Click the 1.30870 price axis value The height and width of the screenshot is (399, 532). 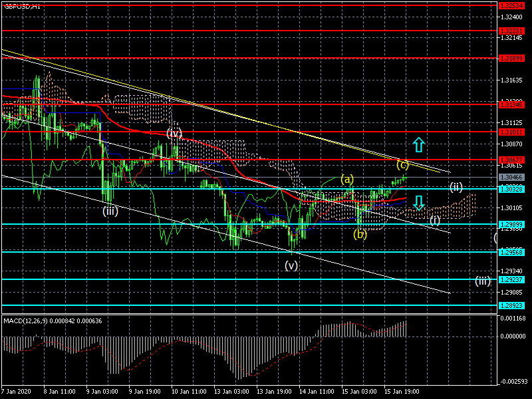(x=511, y=144)
